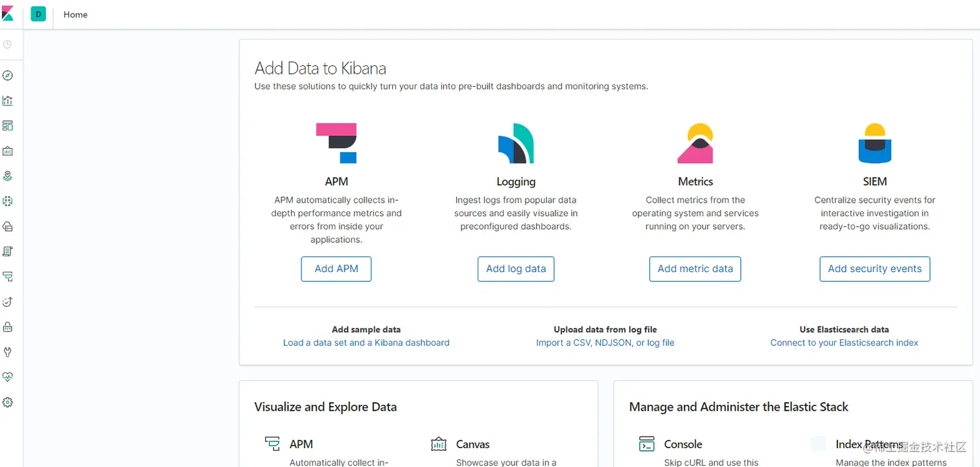Image resolution: width=980 pixels, height=467 pixels.
Task: Click the 'Add Data to Kibana' heading
Action: (x=320, y=68)
